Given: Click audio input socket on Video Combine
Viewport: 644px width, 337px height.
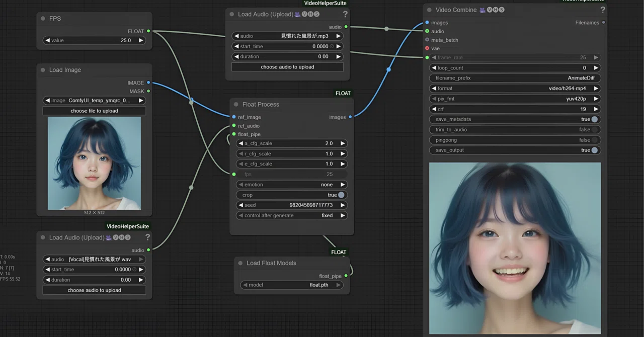Looking at the screenshot, I should pos(427,31).
